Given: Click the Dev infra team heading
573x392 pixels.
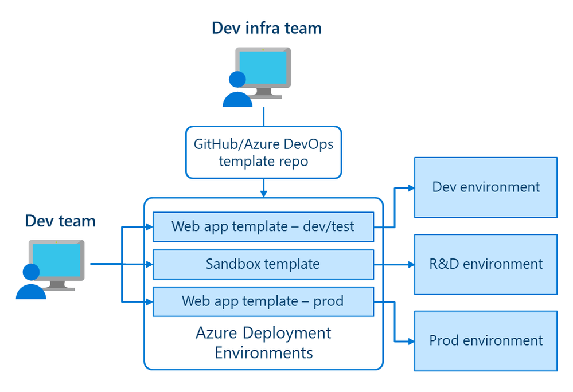Looking at the screenshot, I should click(x=267, y=28).
